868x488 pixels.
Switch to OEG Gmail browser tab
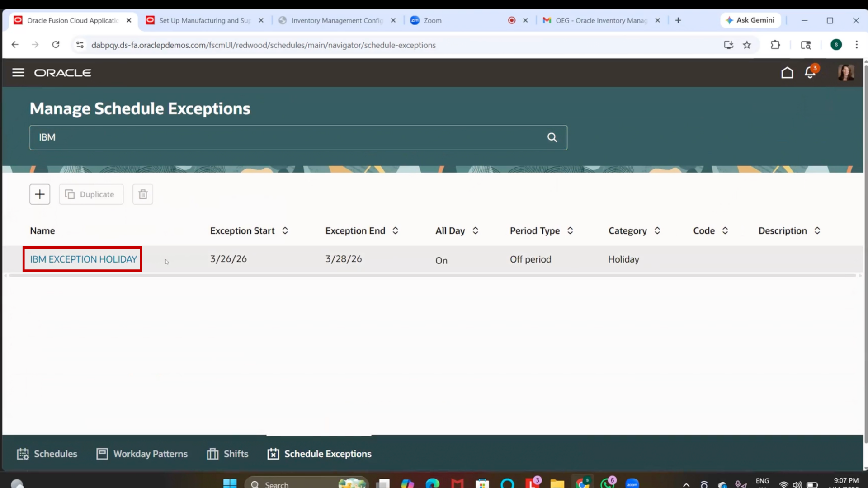click(x=601, y=20)
